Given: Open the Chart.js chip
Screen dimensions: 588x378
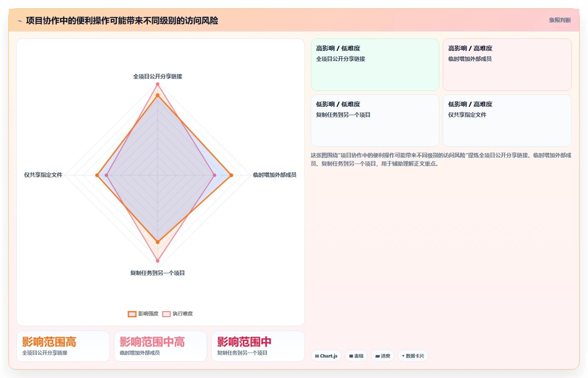Looking at the screenshot, I should pos(326,356).
